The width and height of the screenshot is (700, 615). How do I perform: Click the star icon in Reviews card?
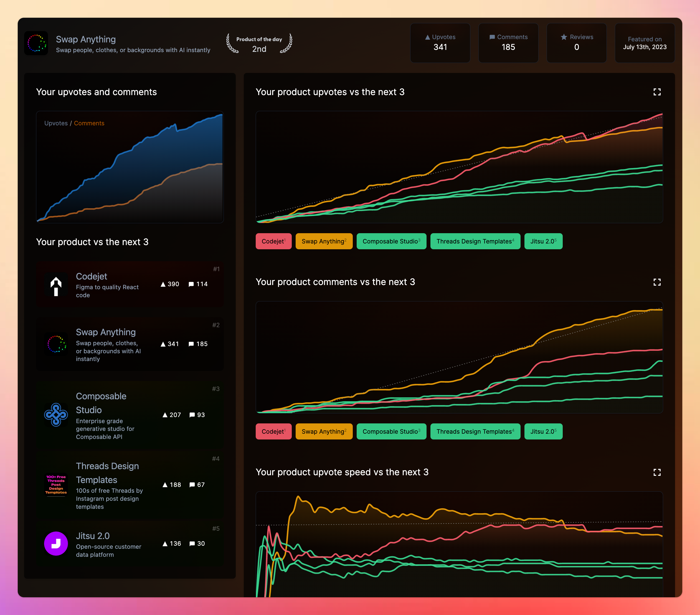click(x=564, y=37)
